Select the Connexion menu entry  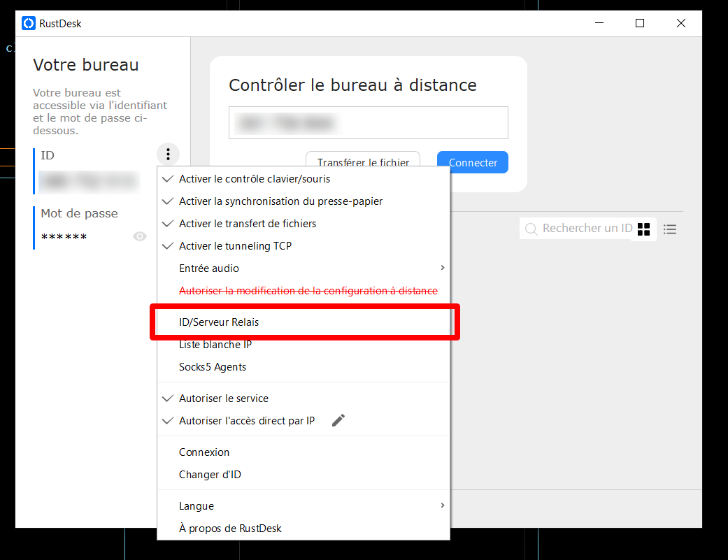click(304, 452)
